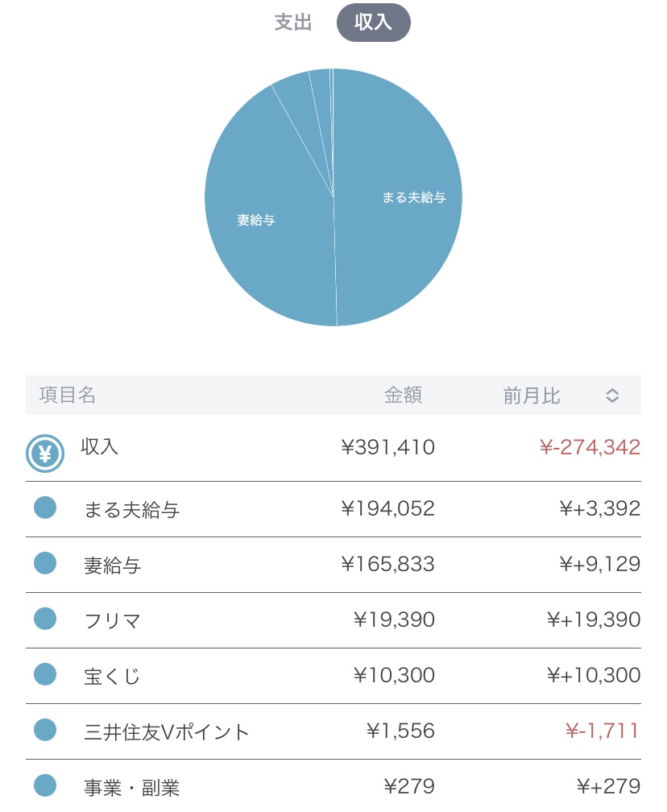Click the dot next to 三井住友Vポイント
The height and width of the screenshot is (812, 667).
[45, 731]
